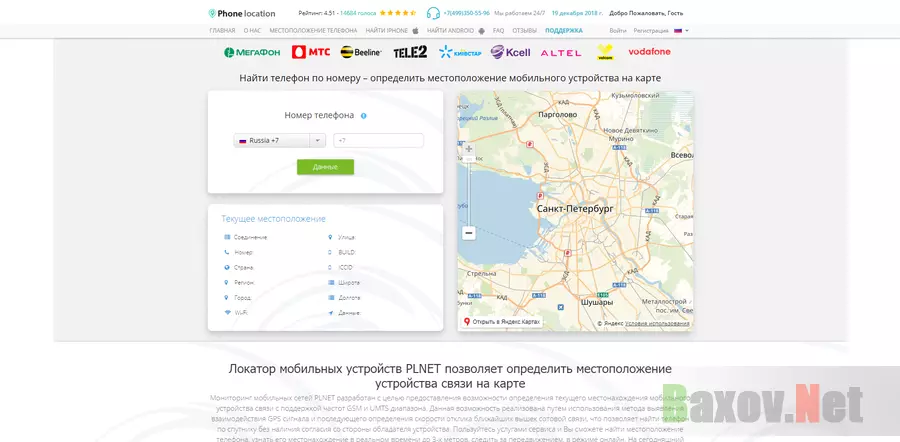Click Открыть в Яндекс Картах on the map
The height and width of the screenshot is (442, 900).
click(501, 322)
